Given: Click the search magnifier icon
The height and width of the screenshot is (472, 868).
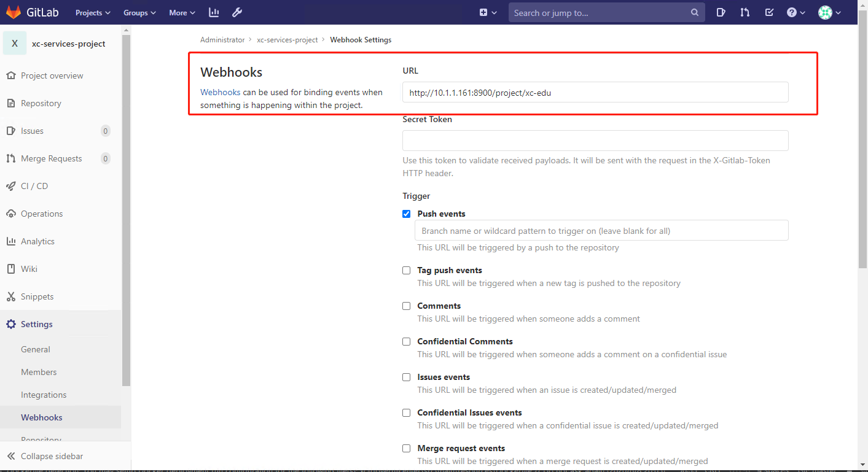Looking at the screenshot, I should click(695, 12).
